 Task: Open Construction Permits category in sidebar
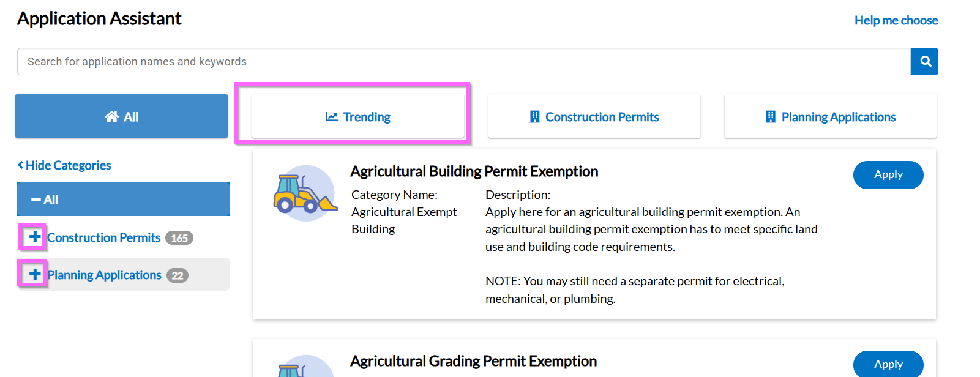tap(104, 237)
